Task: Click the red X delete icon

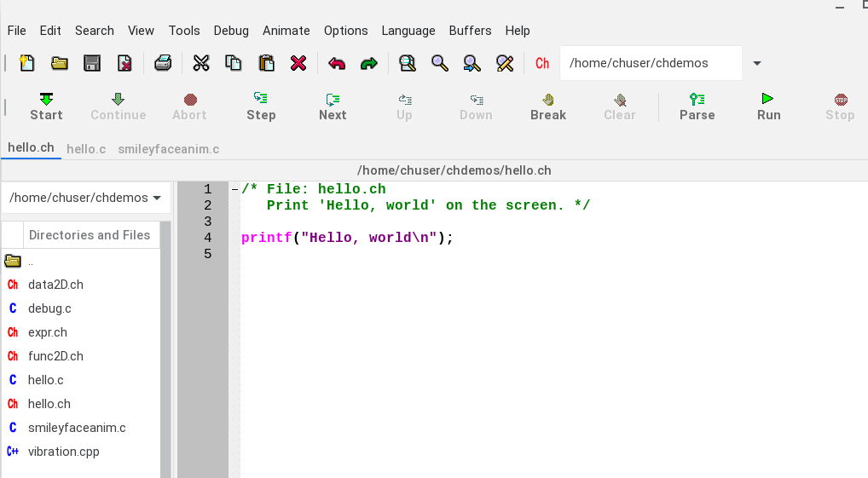Action: click(298, 63)
